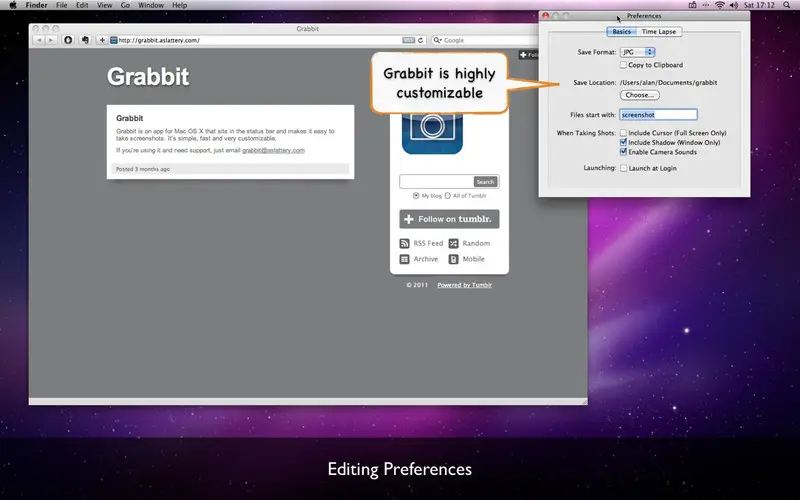Click the RSS Feed link text
The width and height of the screenshot is (800, 500).
(428, 243)
